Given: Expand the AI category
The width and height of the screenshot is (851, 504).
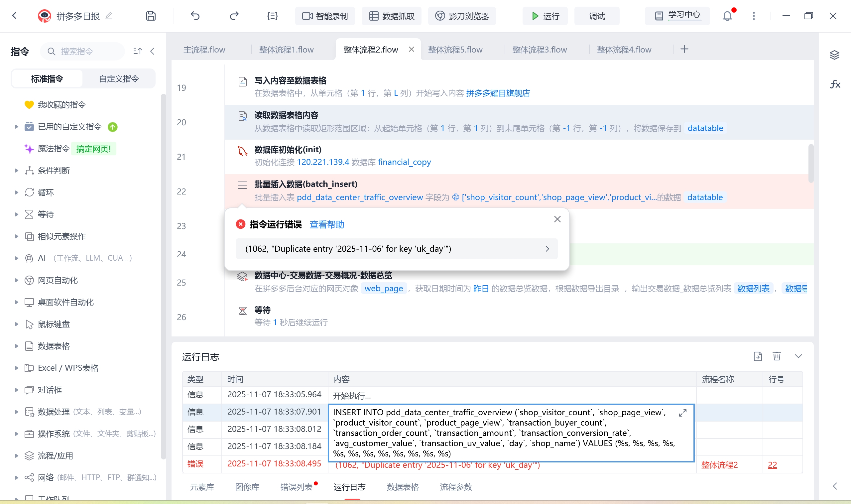Looking at the screenshot, I should click(x=16, y=258).
